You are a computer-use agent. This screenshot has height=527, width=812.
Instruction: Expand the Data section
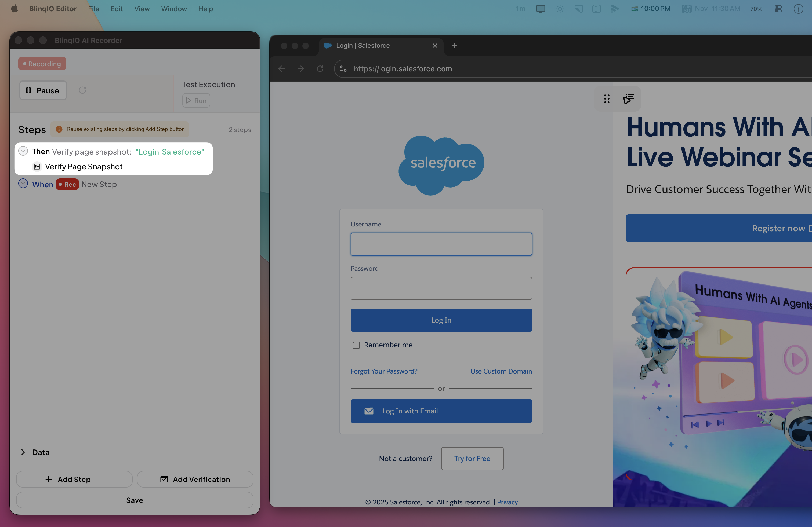(23, 452)
